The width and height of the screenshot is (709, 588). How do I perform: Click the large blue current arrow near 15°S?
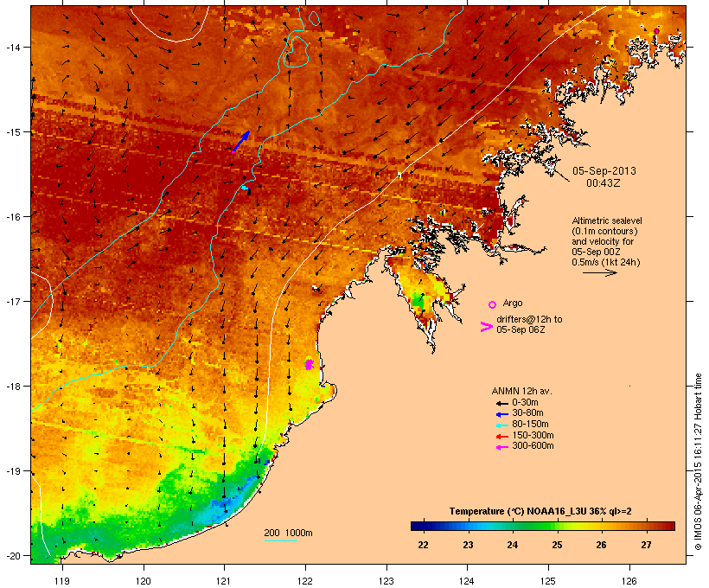pyautogui.click(x=240, y=142)
